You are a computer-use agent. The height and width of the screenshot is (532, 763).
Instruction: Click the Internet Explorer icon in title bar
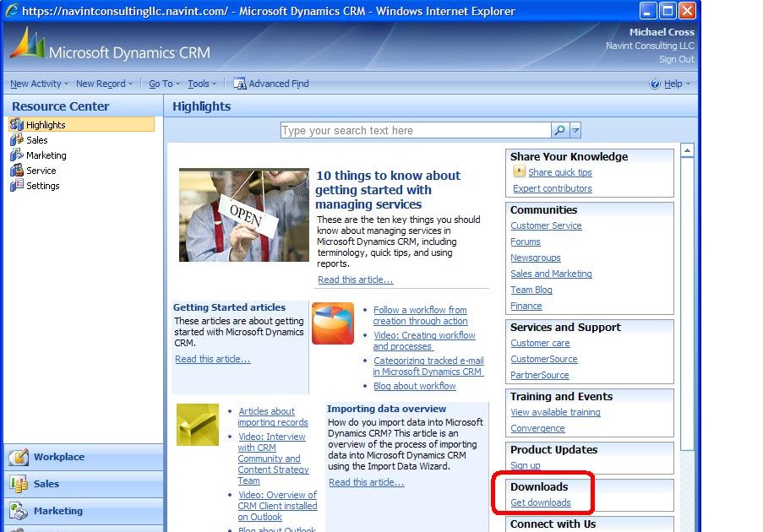point(12,10)
